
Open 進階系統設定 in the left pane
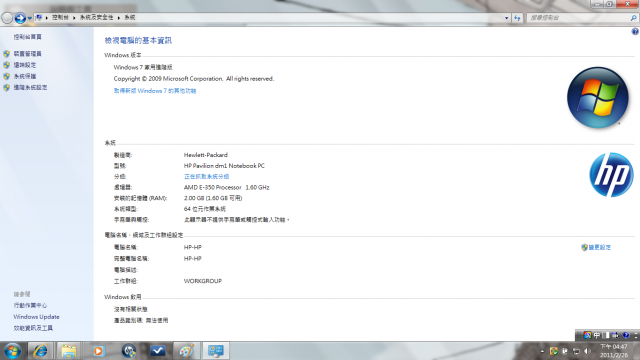click(x=30, y=88)
